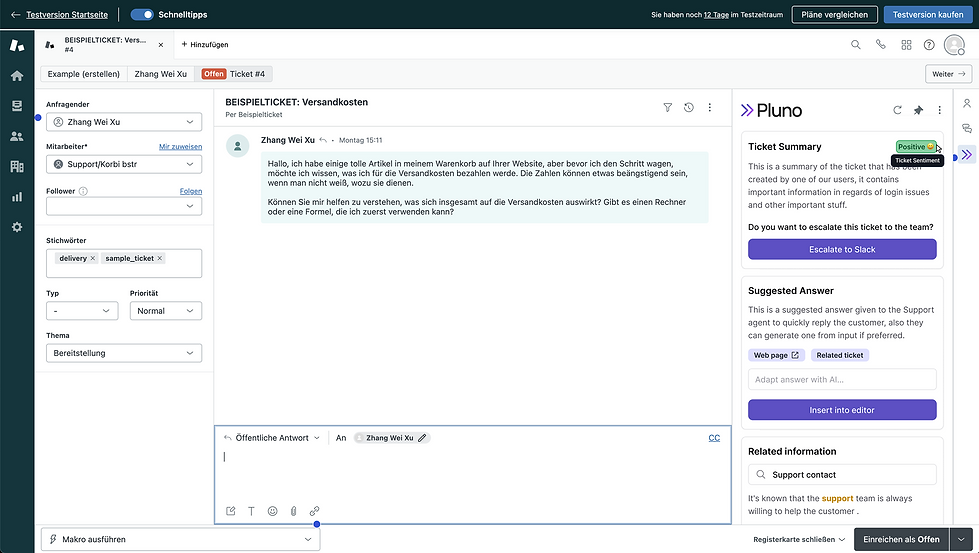Click the follower info icon

point(83,191)
